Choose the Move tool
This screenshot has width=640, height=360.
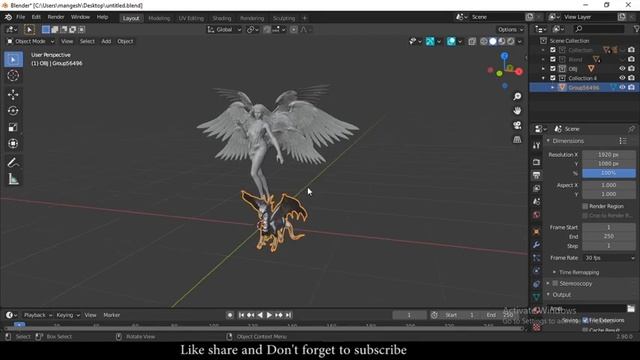tap(13, 95)
